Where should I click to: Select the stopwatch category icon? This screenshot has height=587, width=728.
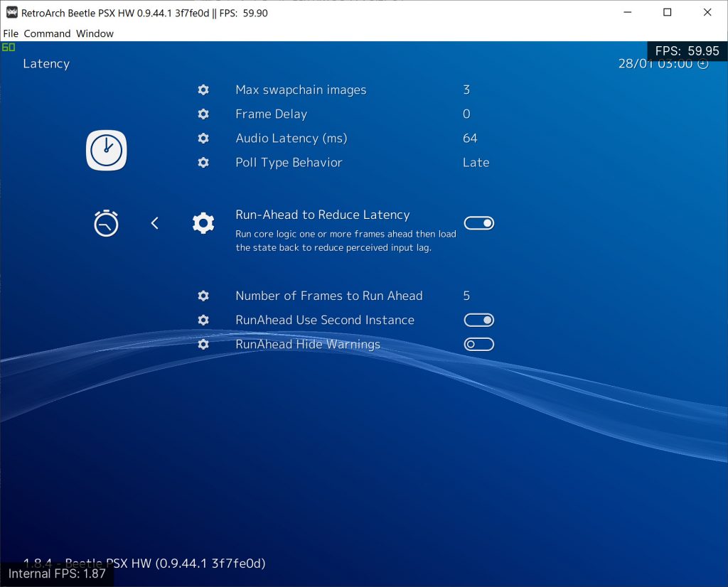coord(107,223)
